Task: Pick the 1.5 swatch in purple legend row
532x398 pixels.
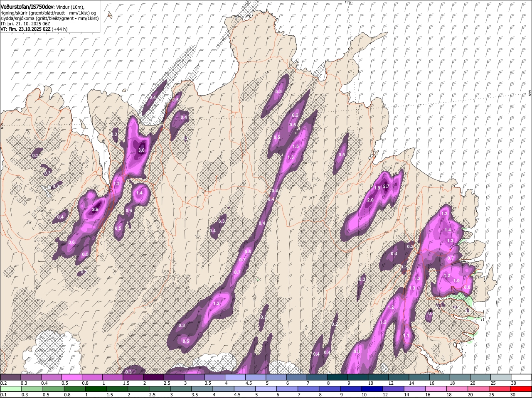Action: pyautogui.click(x=133, y=377)
